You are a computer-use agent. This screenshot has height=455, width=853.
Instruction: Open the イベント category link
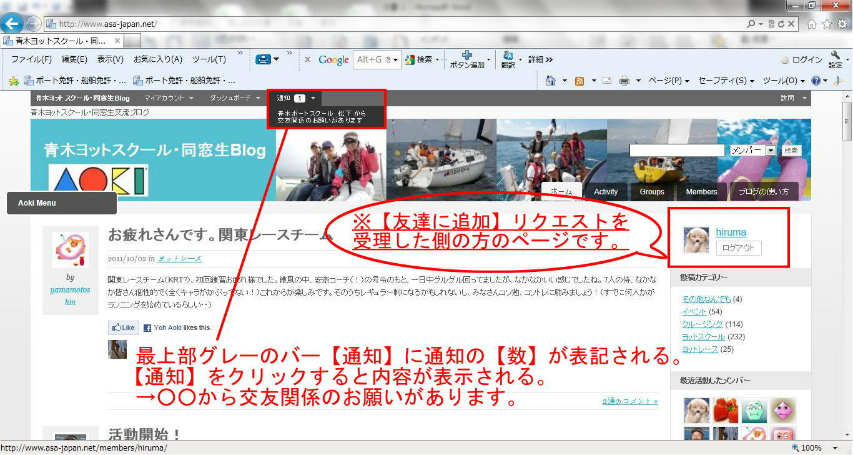694,311
